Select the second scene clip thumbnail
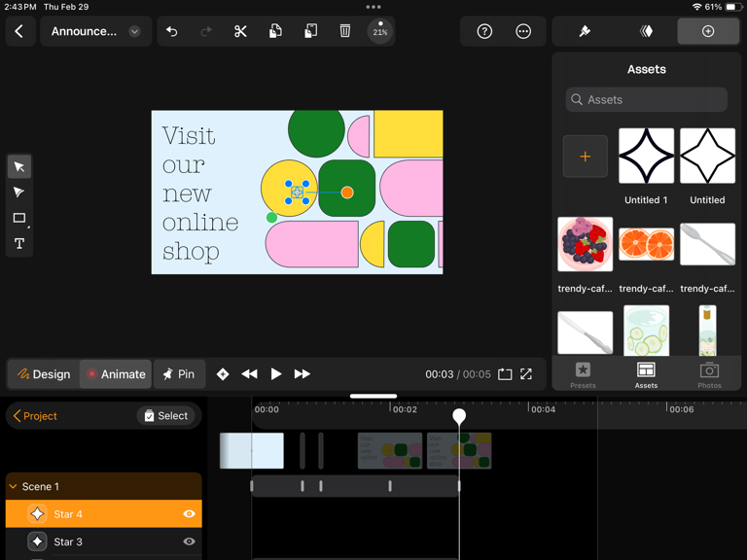 coord(390,450)
